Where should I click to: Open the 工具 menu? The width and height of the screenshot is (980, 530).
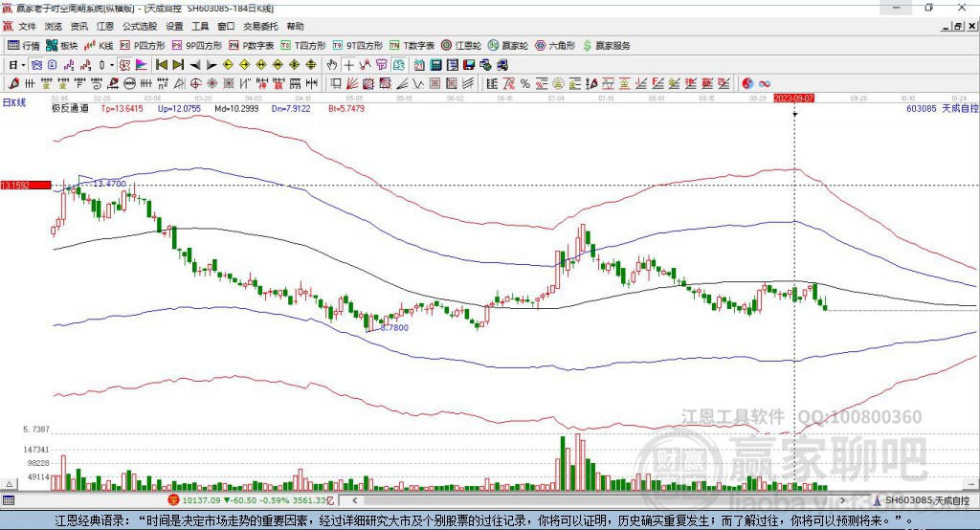[200, 26]
